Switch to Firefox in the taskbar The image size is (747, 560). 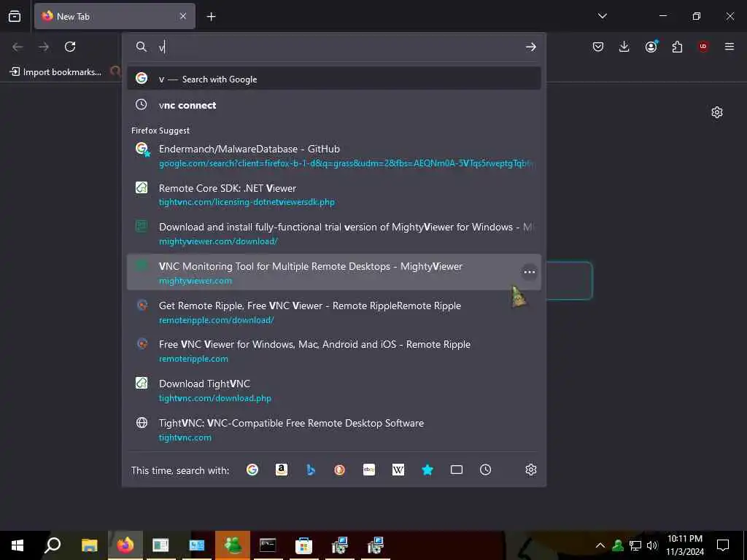[x=125, y=545]
